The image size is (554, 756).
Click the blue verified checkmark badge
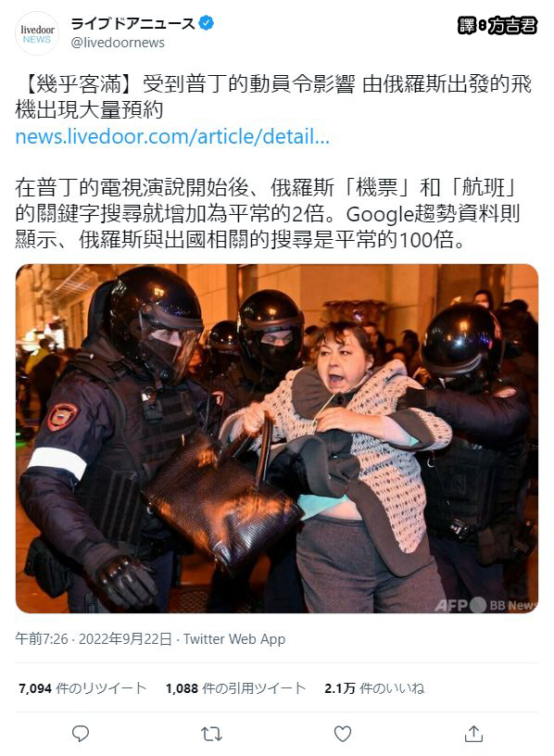207,22
